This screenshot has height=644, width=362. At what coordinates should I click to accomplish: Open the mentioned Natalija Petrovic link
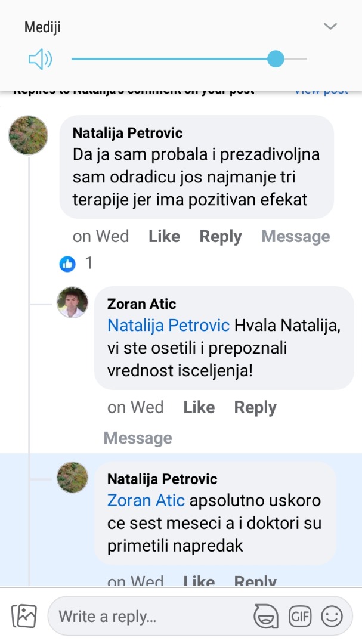[168, 326]
